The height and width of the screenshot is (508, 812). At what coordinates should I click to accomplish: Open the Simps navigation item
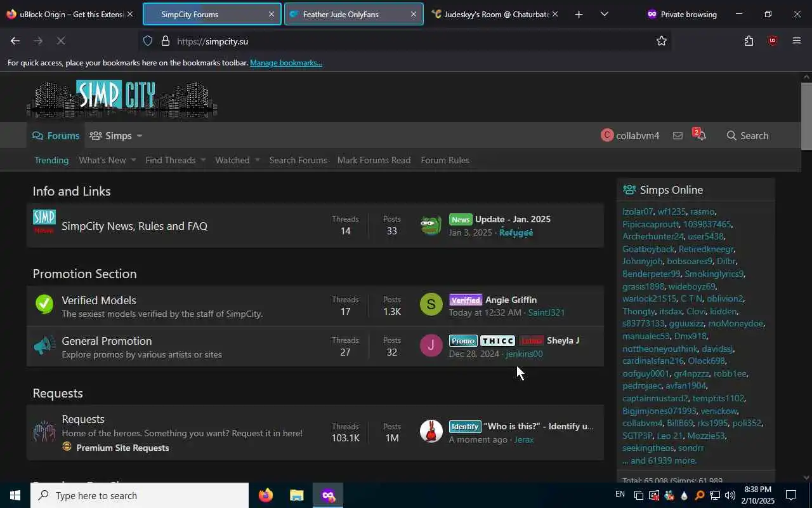111,135
